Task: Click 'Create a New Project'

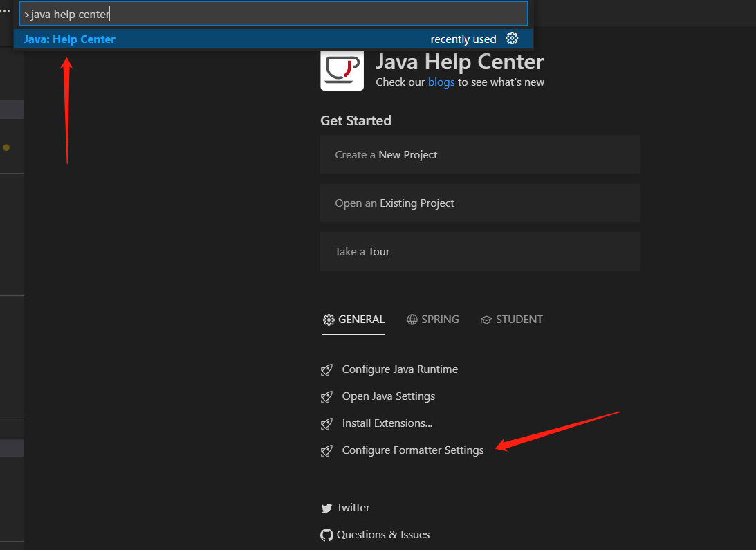Action: pyautogui.click(x=480, y=154)
